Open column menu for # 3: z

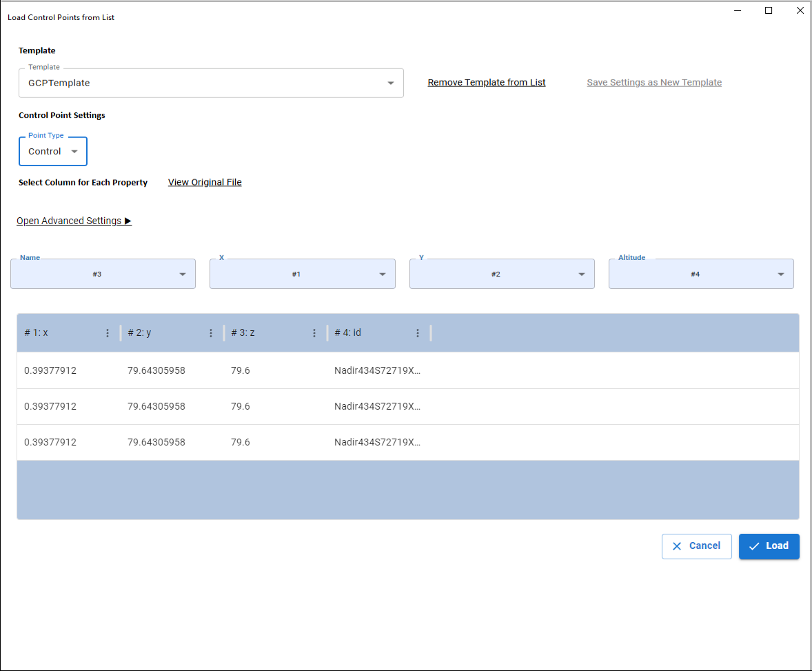[314, 333]
